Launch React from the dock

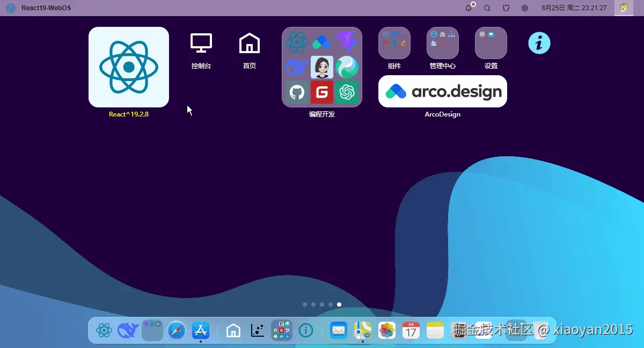(x=104, y=330)
